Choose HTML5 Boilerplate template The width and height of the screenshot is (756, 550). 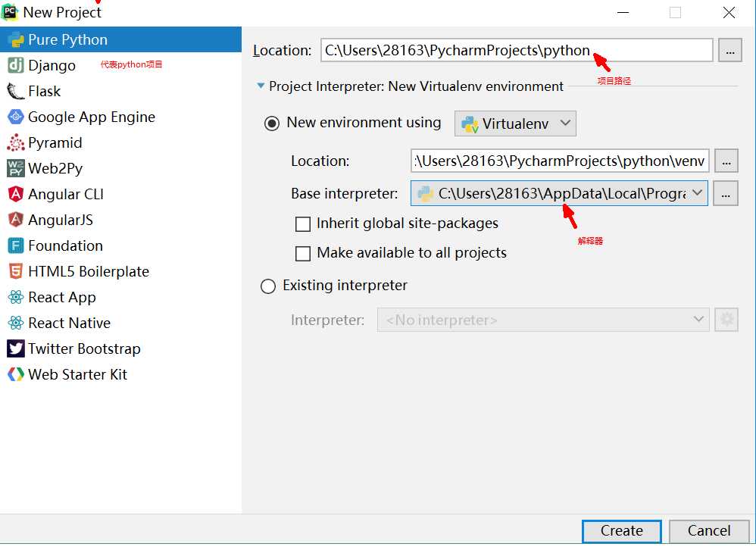[x=120, y=271]
